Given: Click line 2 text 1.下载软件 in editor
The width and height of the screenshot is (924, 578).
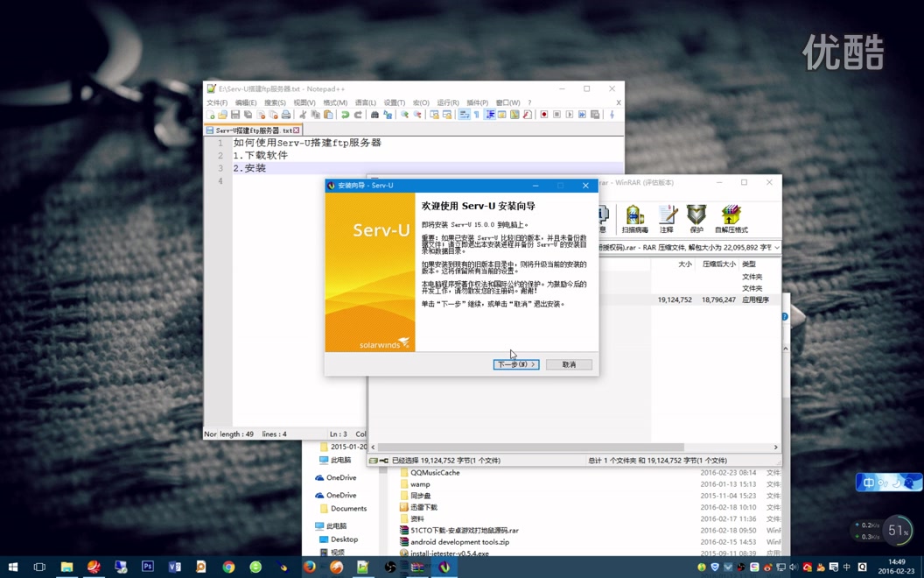Looking at the screenshot, I should 261,155.
